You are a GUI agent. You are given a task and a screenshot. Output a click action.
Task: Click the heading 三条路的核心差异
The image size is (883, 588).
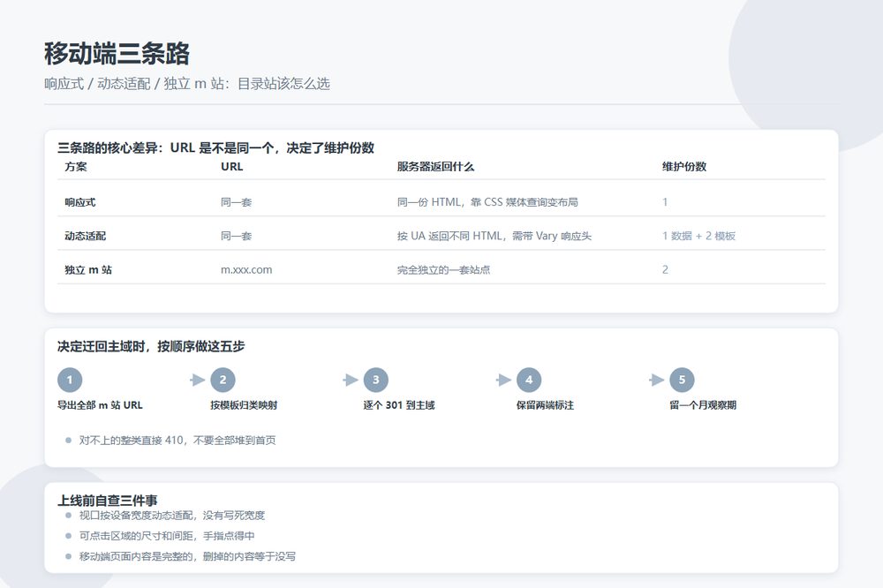click(x=109, y=148)
